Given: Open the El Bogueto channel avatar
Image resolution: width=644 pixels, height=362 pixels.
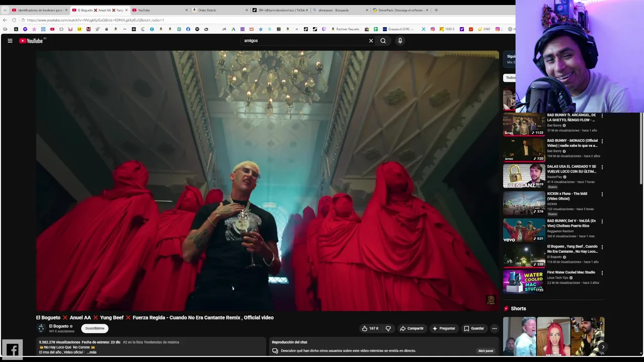Looking at the screenshot, I should [41, 328].
